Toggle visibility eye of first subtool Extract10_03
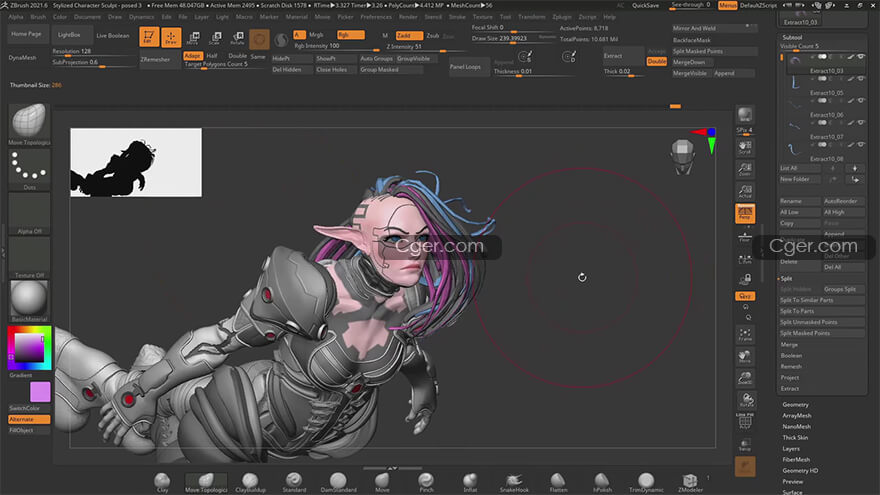The width and height of the screenshot is (880, 495). coord(861,57)
